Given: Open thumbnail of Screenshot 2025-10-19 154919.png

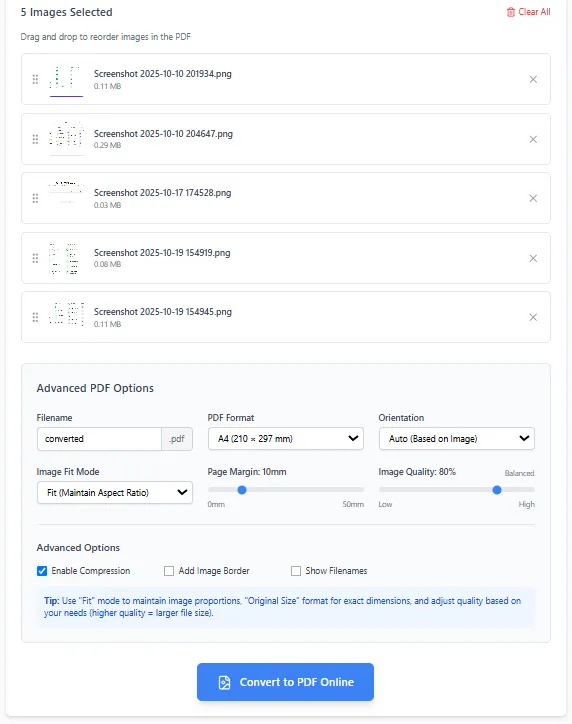Looking at the screenshot, I should click(x=66, y=258).
